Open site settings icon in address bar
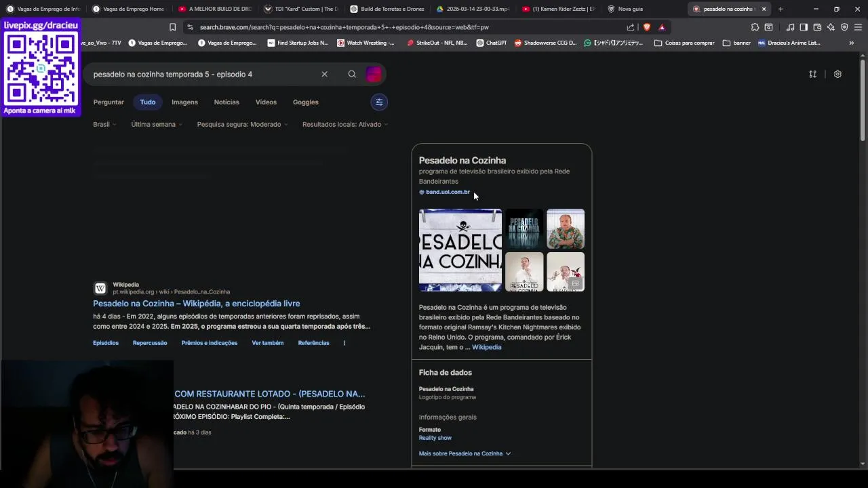This screenshot has width=868, height=488. (191, 27)
